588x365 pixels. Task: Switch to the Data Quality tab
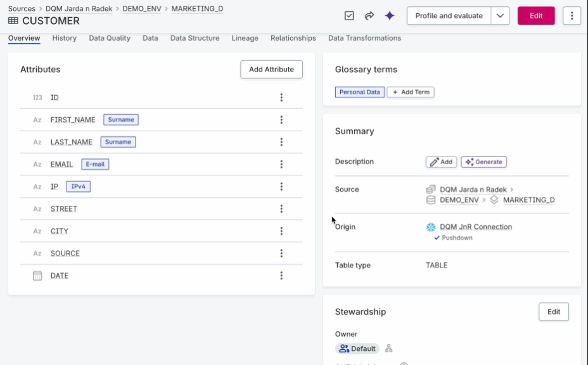[110, 38]
